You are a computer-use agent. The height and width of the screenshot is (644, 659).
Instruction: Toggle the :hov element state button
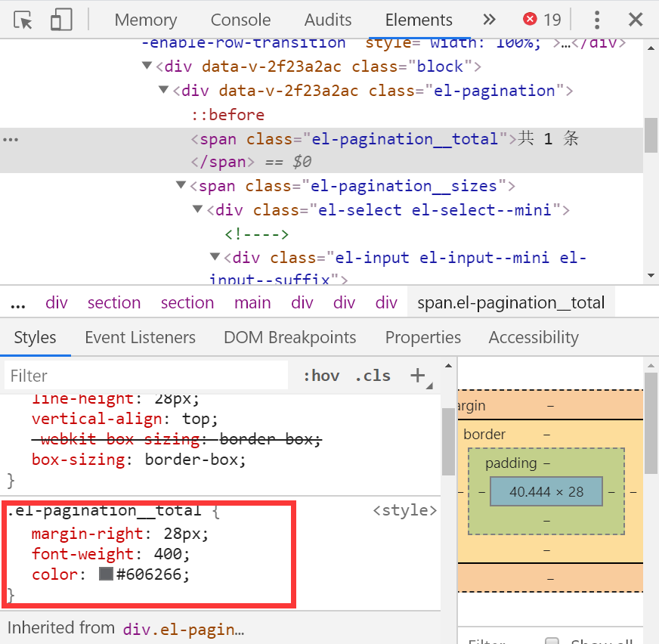point(321,376)
